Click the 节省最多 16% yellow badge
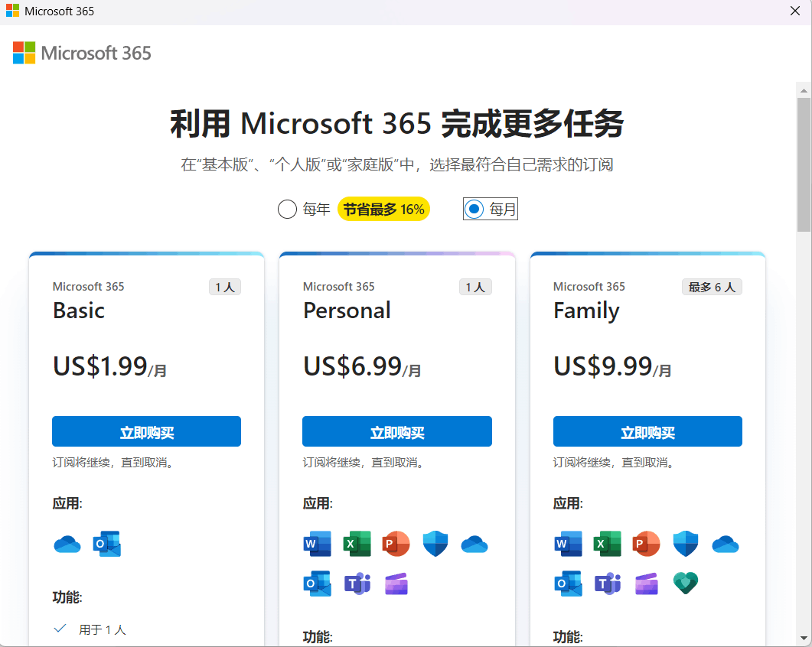Screen dimensions: 812x647 (383, 208)
